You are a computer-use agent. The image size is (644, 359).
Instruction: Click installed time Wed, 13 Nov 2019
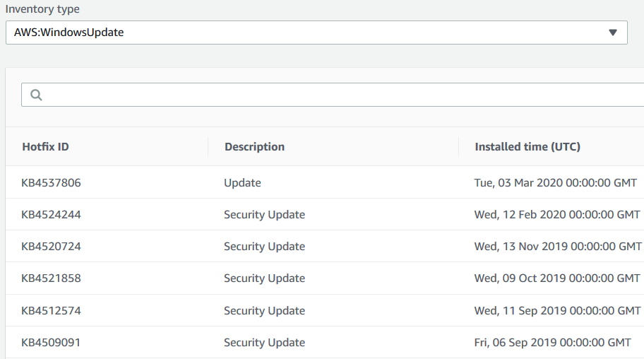[558, 247]
